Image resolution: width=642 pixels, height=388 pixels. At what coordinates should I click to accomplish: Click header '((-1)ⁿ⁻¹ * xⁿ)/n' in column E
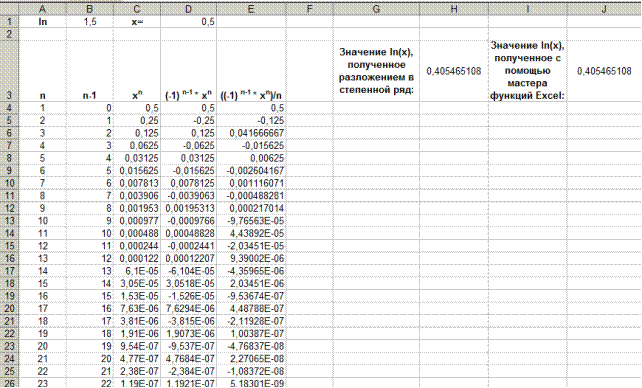tap(251, 71)
